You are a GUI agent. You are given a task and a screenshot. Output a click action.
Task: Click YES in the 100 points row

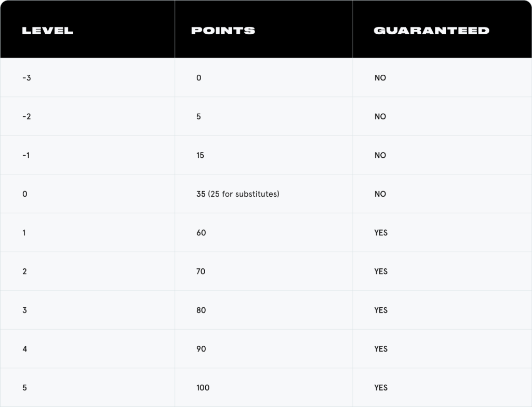pos(381,388)
